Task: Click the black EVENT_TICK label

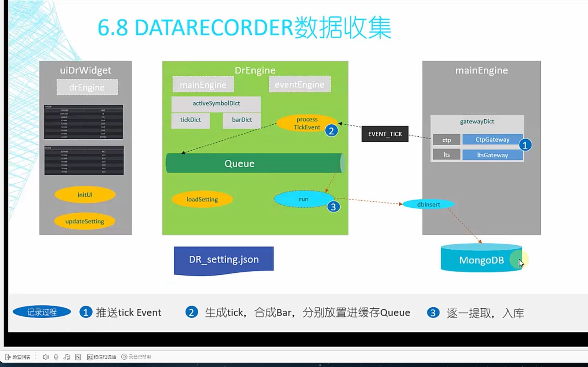Action: [385, 134]
